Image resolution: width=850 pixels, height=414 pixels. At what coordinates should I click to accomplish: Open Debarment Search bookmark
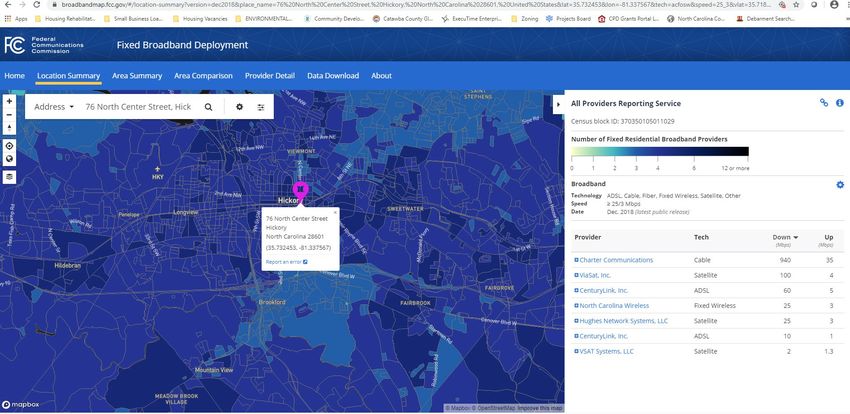(x=765, y=18)
